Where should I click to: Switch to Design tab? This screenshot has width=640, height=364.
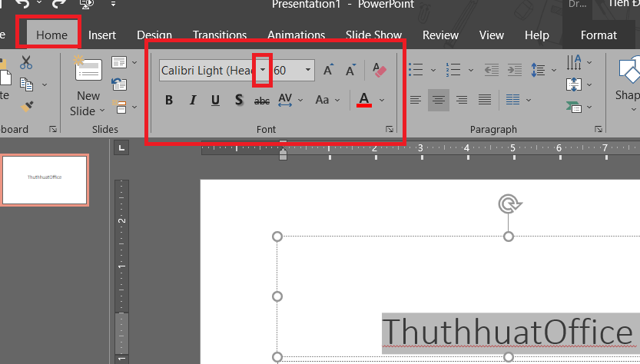pos(154,35)
